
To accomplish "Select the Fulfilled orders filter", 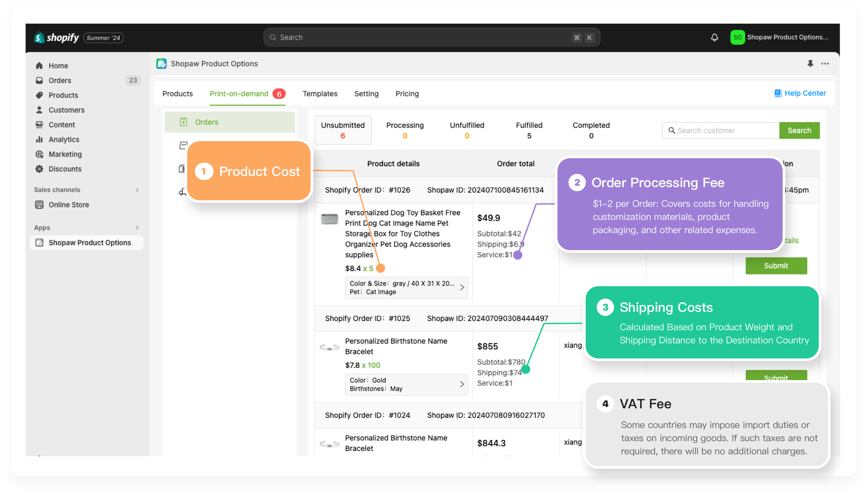I will coord(529,130).
